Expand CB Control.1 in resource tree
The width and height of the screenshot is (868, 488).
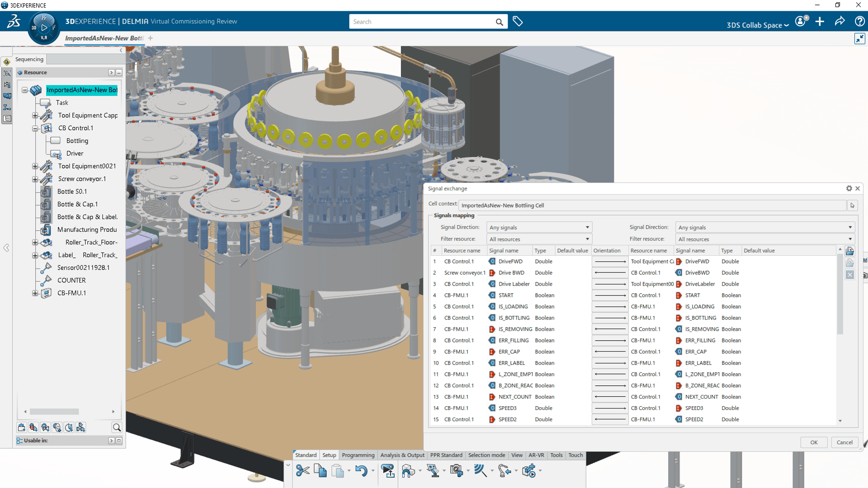34,127
